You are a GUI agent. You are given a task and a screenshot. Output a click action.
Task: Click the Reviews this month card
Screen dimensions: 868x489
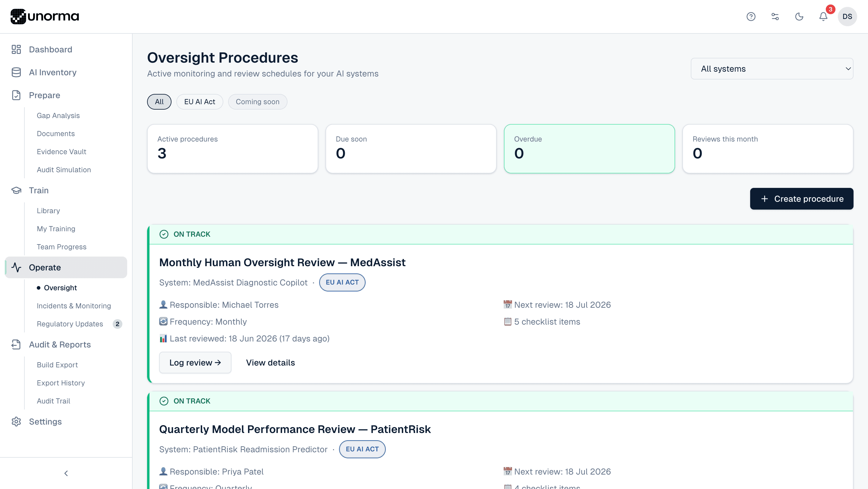tap(768, 149)
